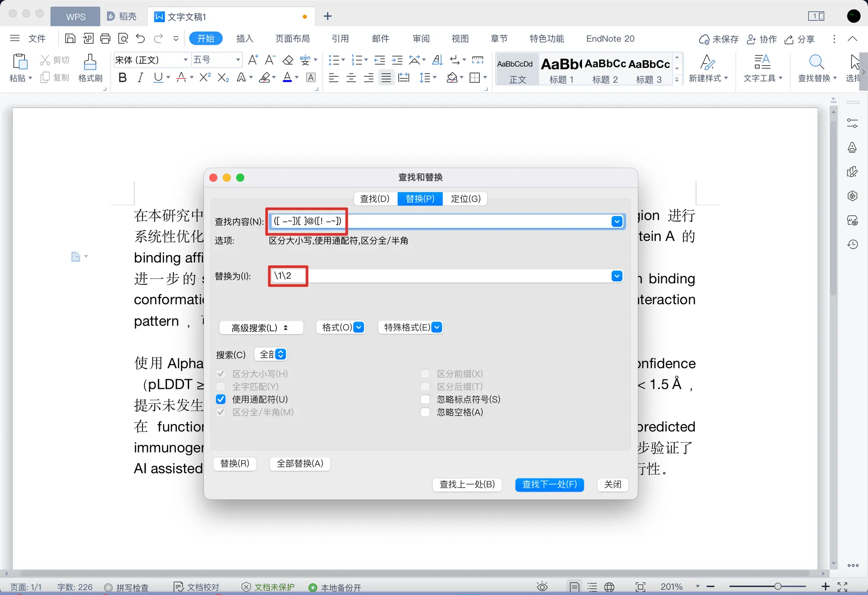The image size is (868, 595).
Task: Open the 搜索 direction dropdown
Action: [271, 355]
